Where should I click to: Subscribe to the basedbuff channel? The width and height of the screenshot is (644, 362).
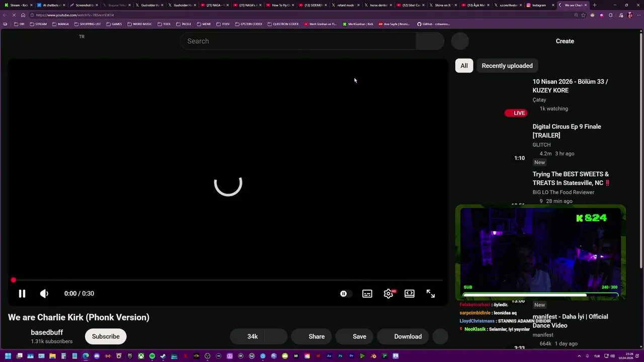click(x=106, y=336)
